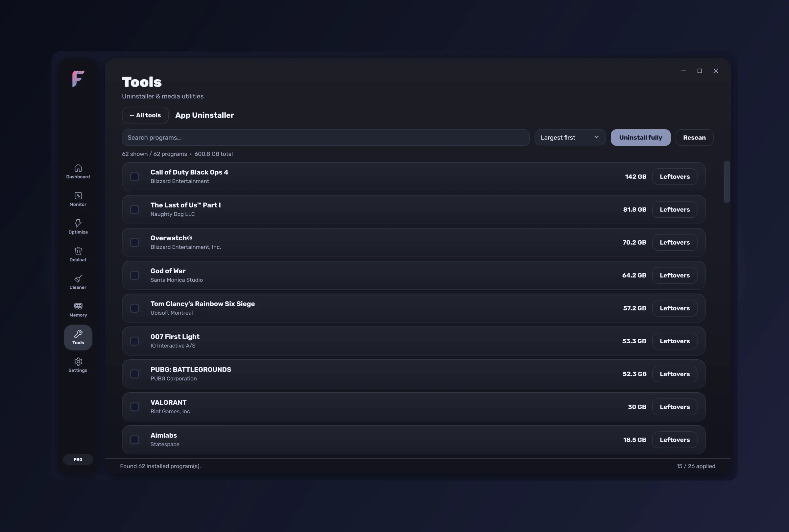Screen dimensions: 789x532
Task: Select the 007 First Light checkbox
Action: 135,341
